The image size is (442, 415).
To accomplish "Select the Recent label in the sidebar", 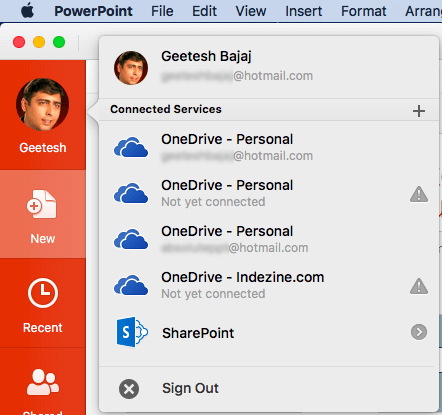I will coord(43,327).
